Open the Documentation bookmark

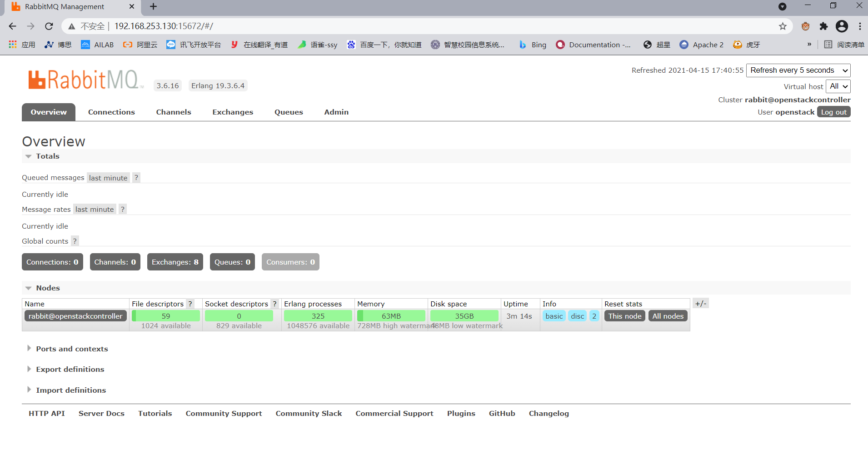coord(594,45)
